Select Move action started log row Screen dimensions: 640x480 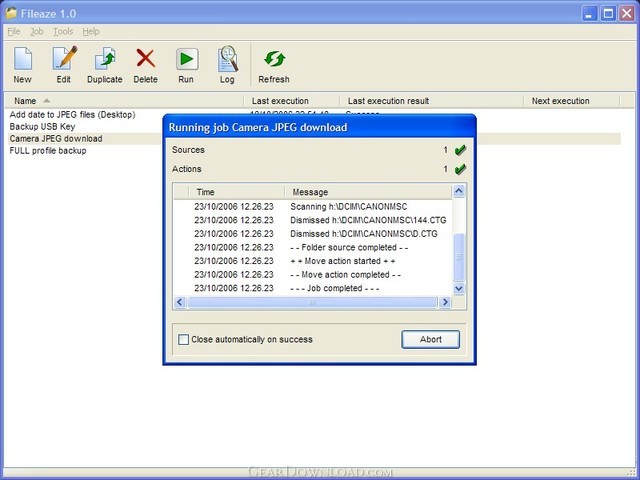click(313, 261)
